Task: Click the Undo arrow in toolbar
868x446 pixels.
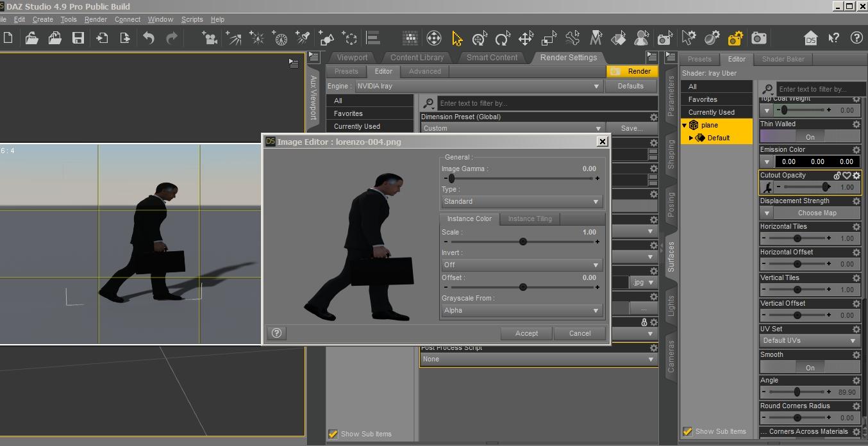Action: tap(149, 38)
